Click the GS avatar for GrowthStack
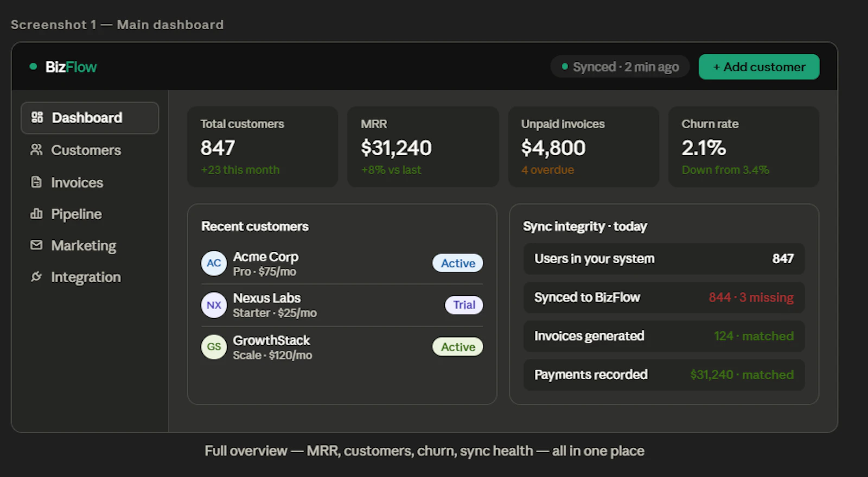The image size is (868, 477). pos(214,347)
